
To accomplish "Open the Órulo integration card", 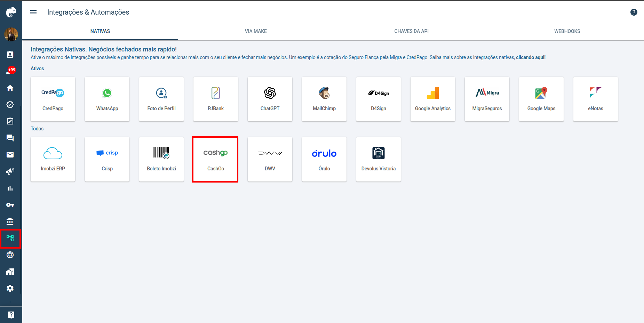I will [x=324, y=159].
